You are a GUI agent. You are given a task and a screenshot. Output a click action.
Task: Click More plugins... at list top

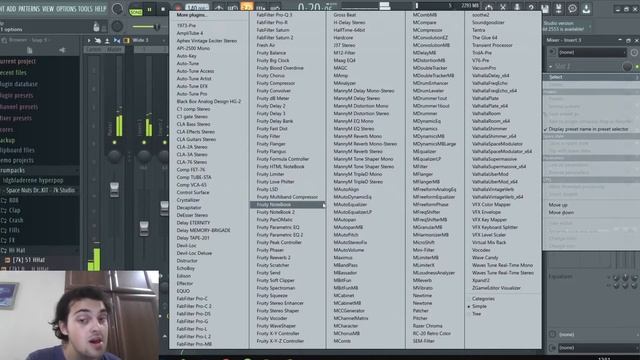click(x=191, y=15)
